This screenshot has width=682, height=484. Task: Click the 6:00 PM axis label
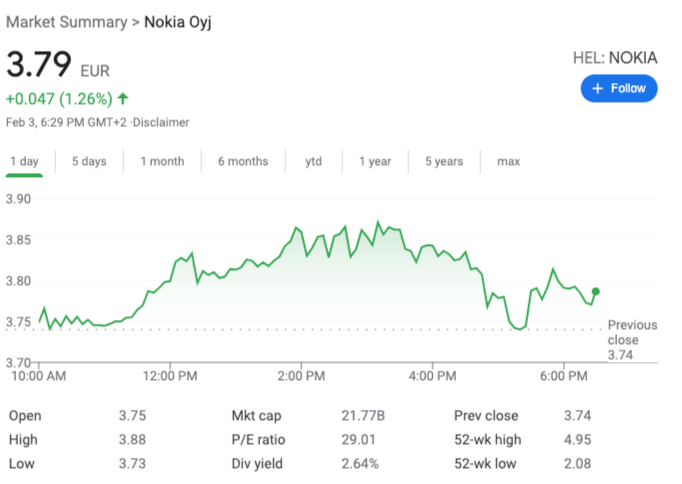[564, 376]
